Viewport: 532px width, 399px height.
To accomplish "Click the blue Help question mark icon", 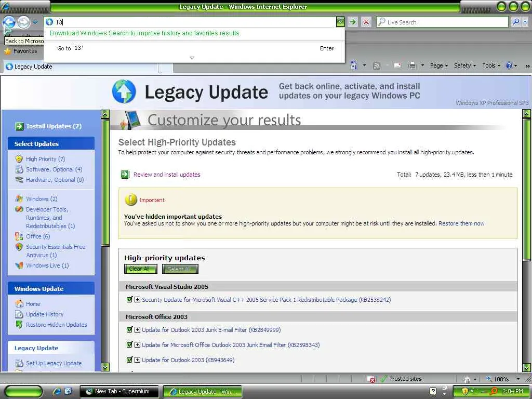I will (509, 65).
